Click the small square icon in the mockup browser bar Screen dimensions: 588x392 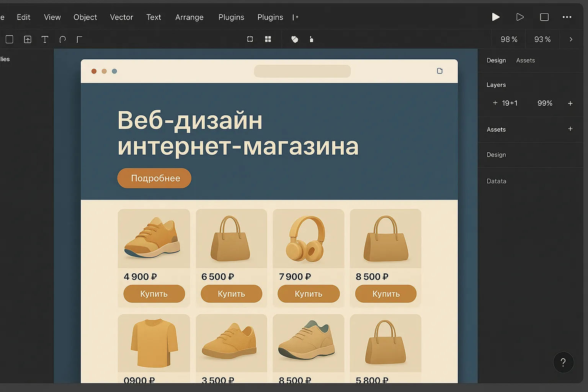tap(439, 71)
